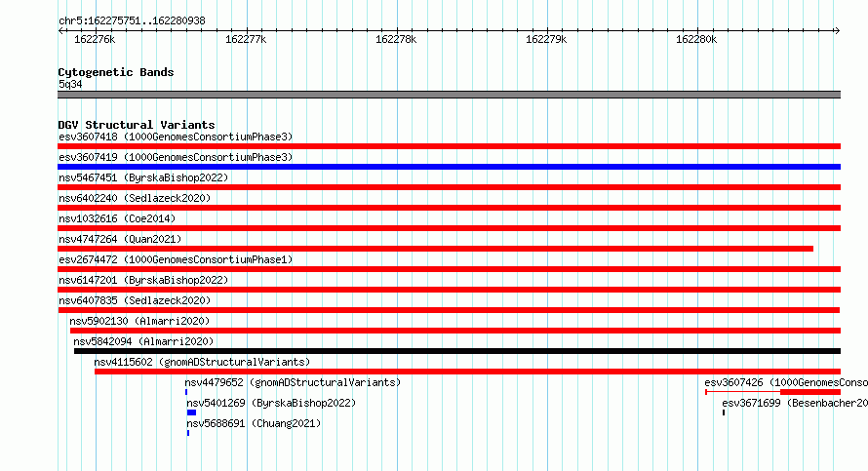Open variant label nsv6407835 (Sedlazeck2020)

coord(135,300)
